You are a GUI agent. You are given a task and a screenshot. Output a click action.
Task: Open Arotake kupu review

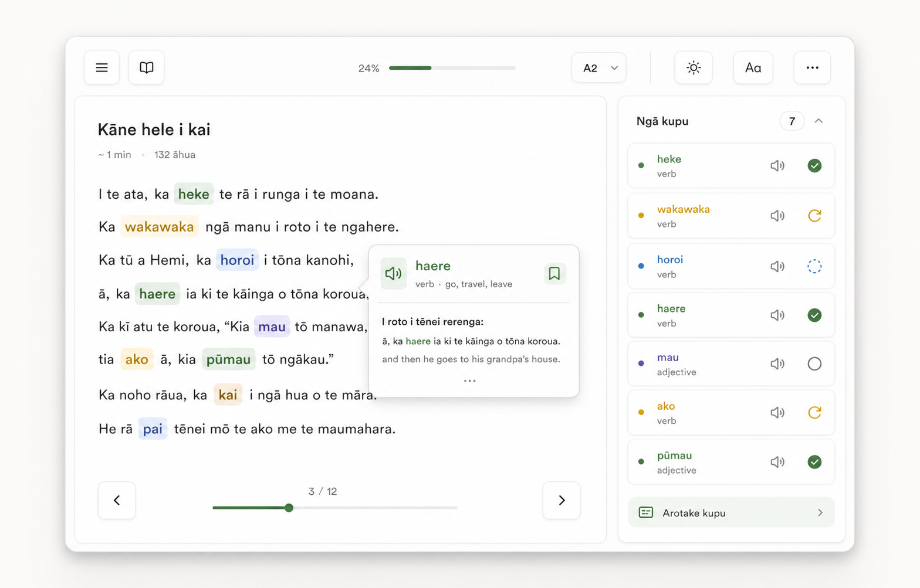pos(731,513)
